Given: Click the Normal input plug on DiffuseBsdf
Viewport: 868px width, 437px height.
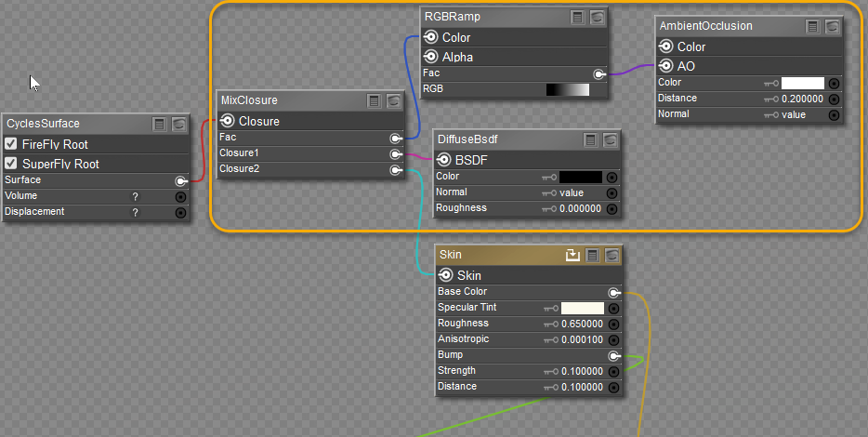Looking at the screenshot, I should click(612, 193).
